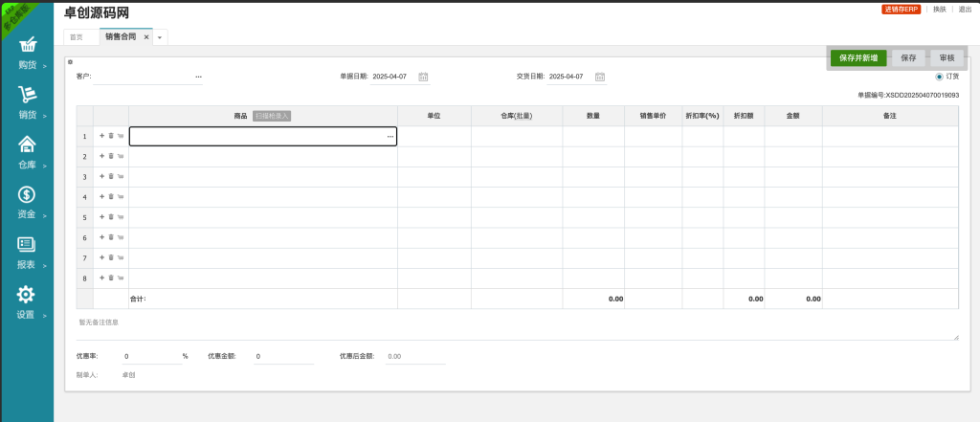Click the remarks textarea 暂无备注信息
Viewport: 980px width, 422px height.
click(x=518, y=327)
